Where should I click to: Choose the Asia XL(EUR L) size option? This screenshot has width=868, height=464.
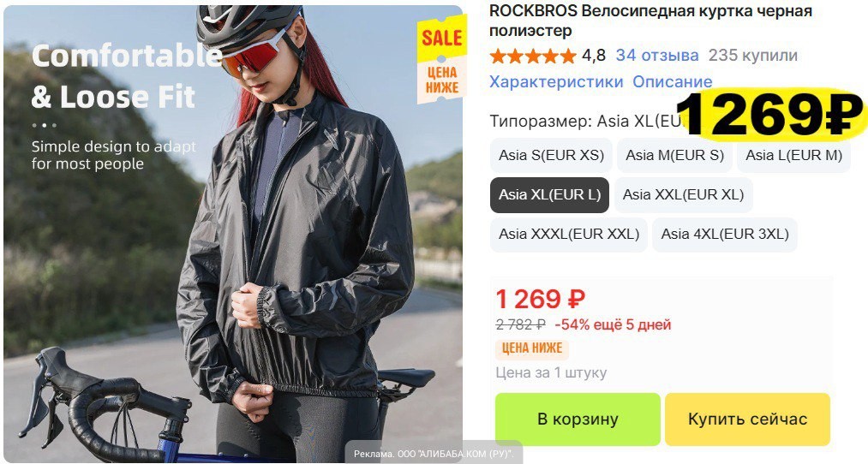pos(550,194)
